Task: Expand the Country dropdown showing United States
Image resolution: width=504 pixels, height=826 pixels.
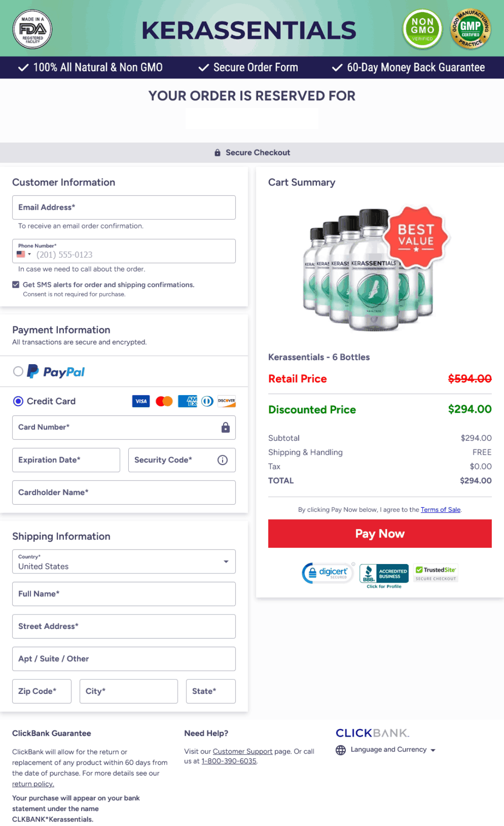Action: pos(124,561)
